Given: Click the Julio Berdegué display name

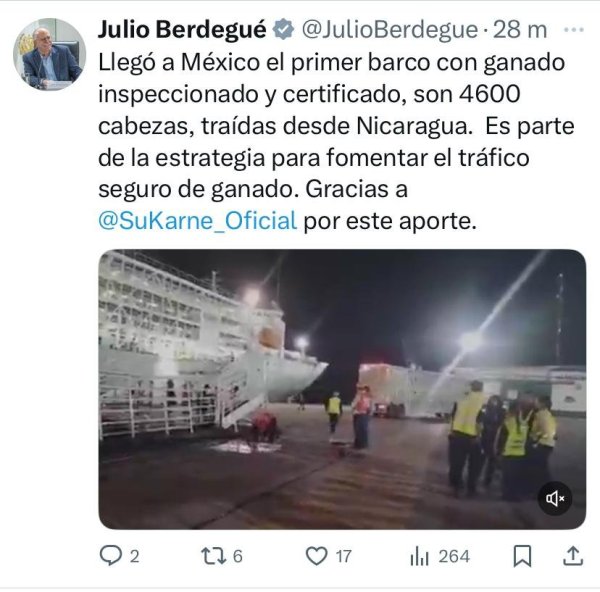Looking at the screenshot, I should [x=182, y=29].
